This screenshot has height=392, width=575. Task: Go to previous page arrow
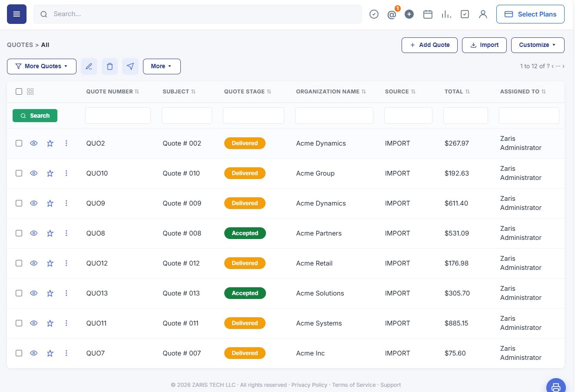(553, 66)
